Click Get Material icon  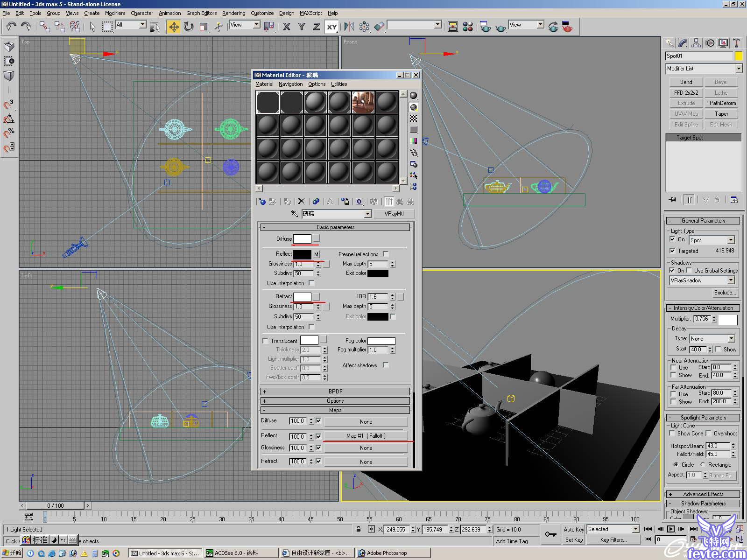[261, 202]
